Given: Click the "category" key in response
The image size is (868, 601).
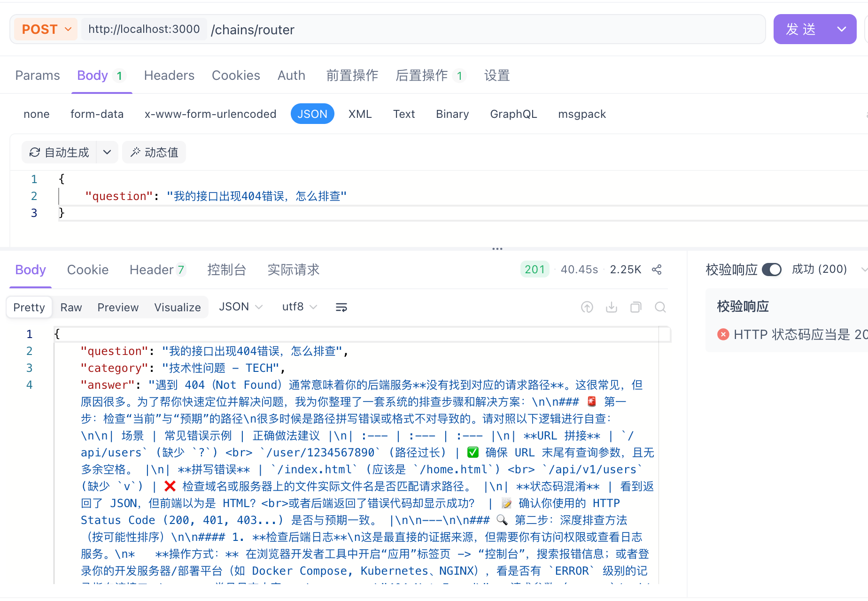Looking at the screenshot, I should tap(115, 368).
